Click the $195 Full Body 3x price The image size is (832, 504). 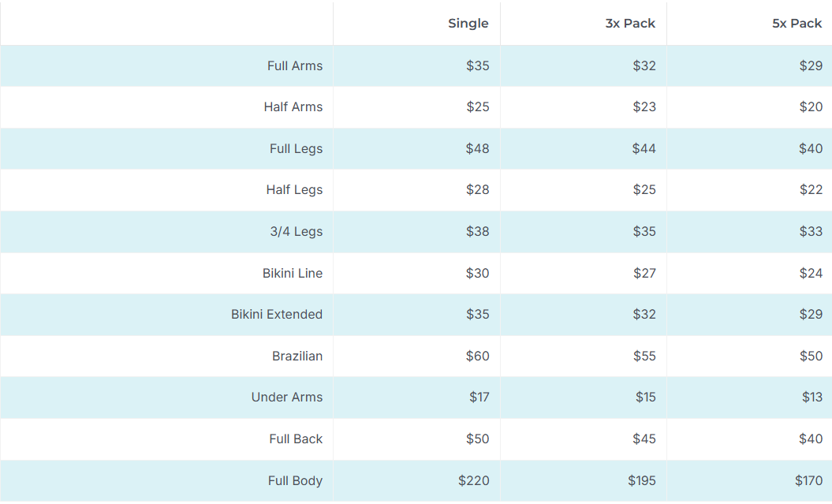642,480
